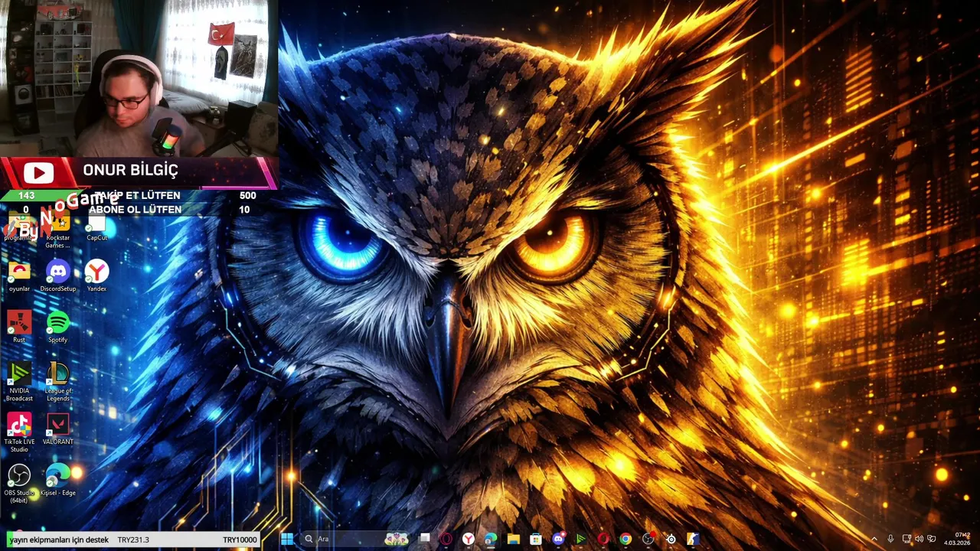Open the oyunlar folder on desktop
Viewport: 980px width, 551px height.
point(19,277)
